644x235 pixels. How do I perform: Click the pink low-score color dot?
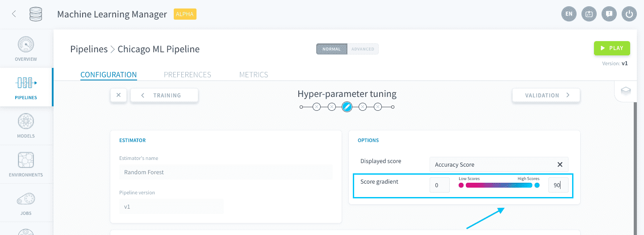click(461, 185)
